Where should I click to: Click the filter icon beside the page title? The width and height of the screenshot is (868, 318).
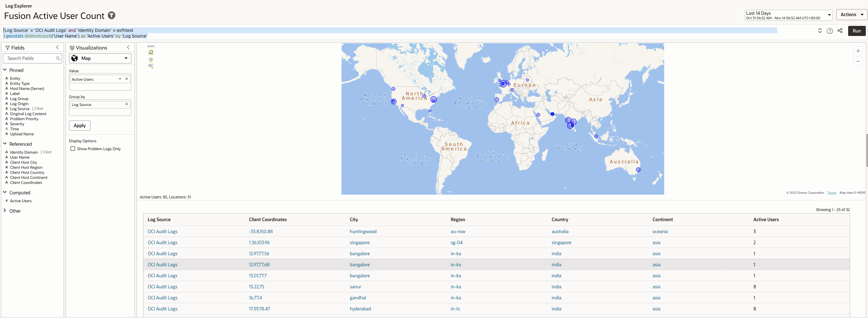point(112,15)
